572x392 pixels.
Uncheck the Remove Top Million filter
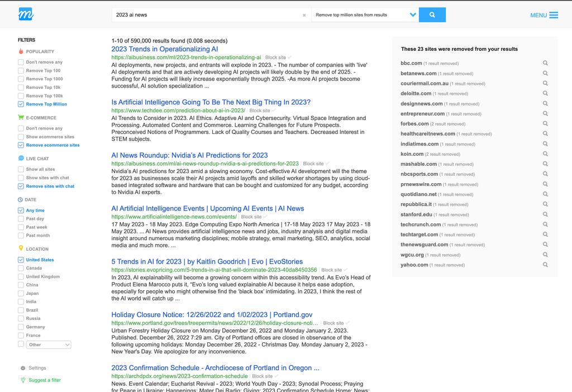(21, 104)
